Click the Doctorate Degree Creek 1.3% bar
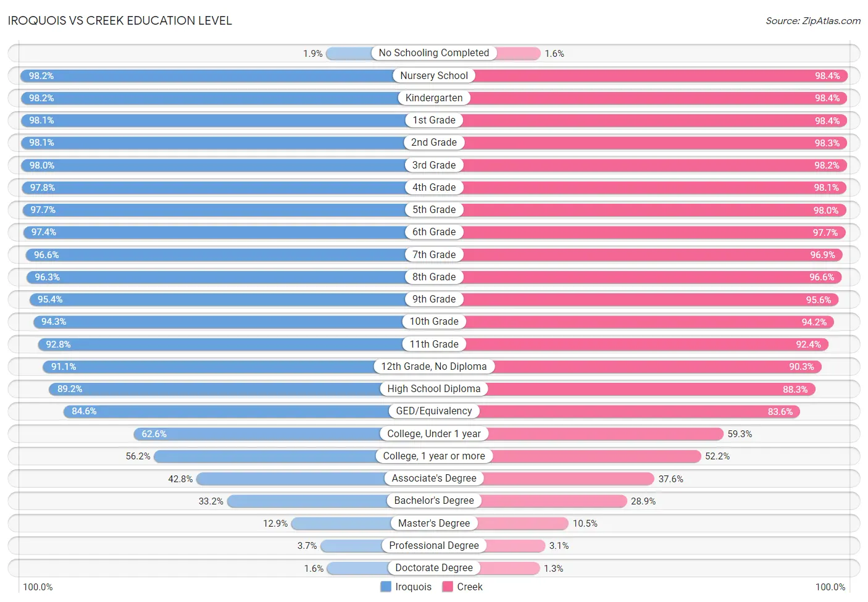Screen dimensions: 868x602 (x=487, y=568)
